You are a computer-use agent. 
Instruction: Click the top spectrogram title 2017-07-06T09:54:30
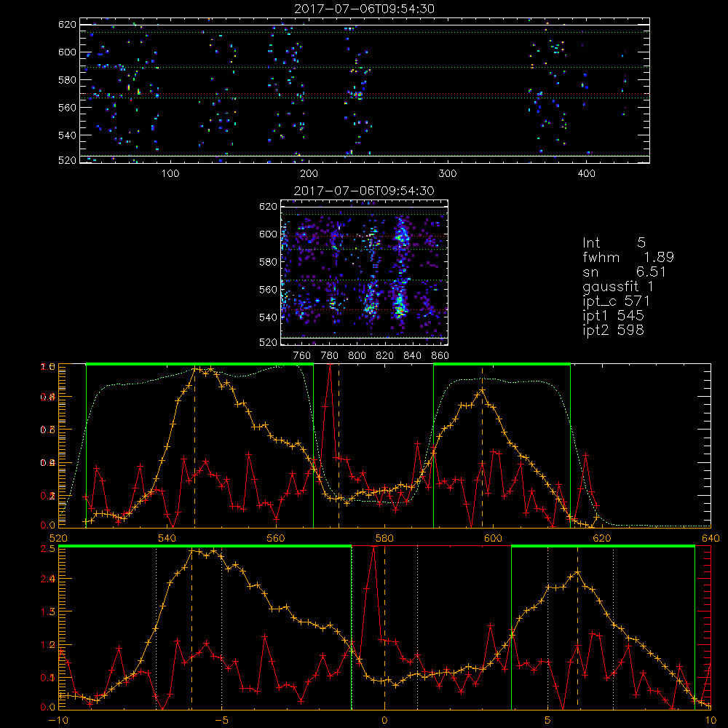(x=364, y=9)
